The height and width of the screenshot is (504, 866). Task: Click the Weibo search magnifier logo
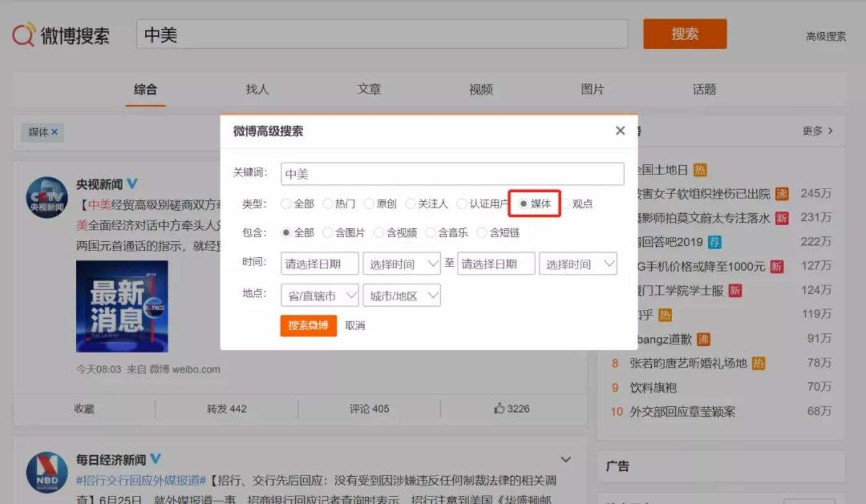(x=23, y=35)
